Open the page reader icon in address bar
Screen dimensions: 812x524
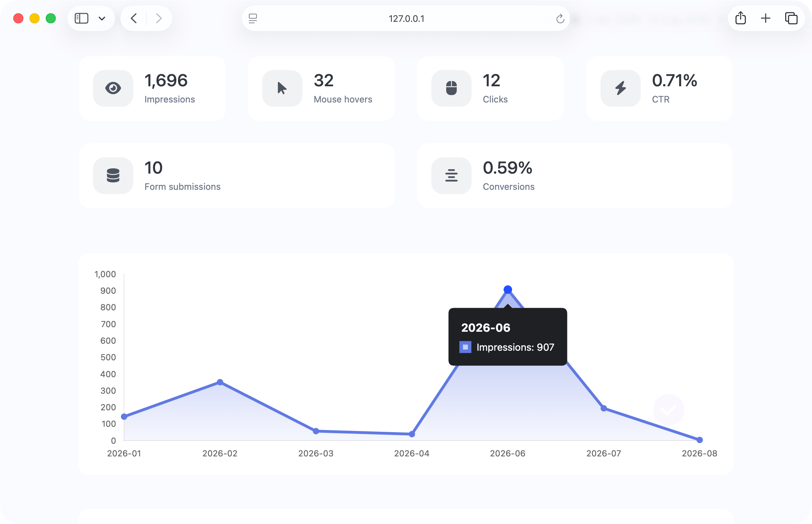(x=253, y=18)
